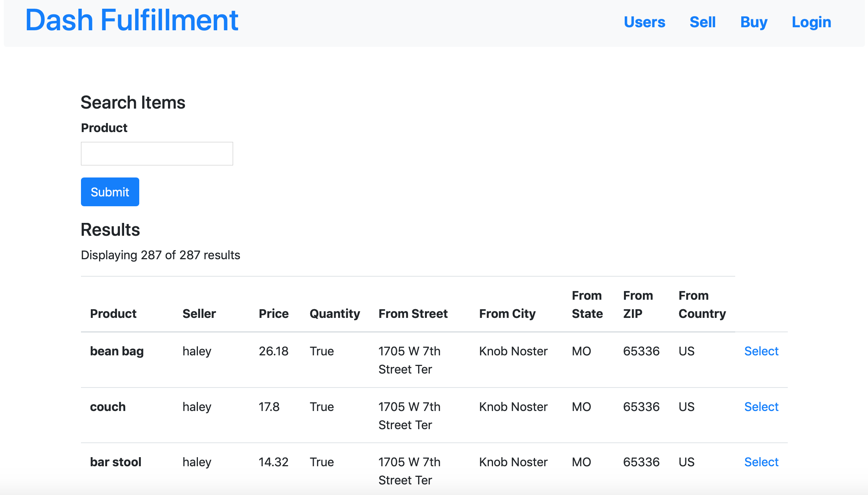Select the bar stool listing
The height and width of the screenshot is (495, 868).
[x=761, y=462]
